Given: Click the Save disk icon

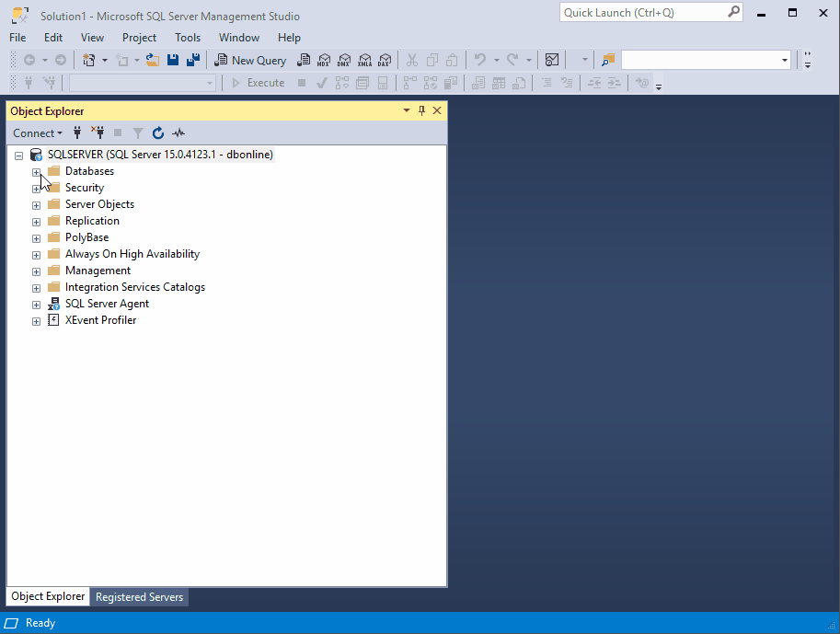Looking at the screenshot, I should click(x=172, y=60).
